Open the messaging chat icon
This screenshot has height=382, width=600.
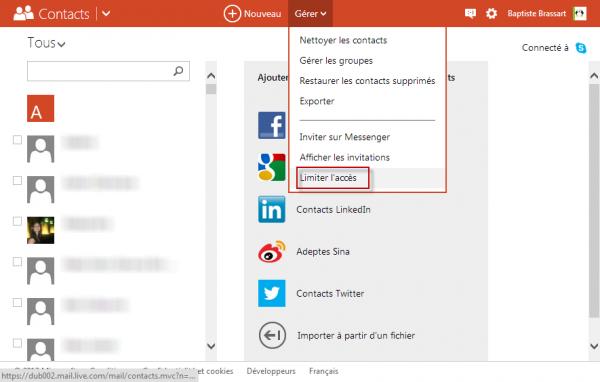pyautogui.click(x=470, y=14)
